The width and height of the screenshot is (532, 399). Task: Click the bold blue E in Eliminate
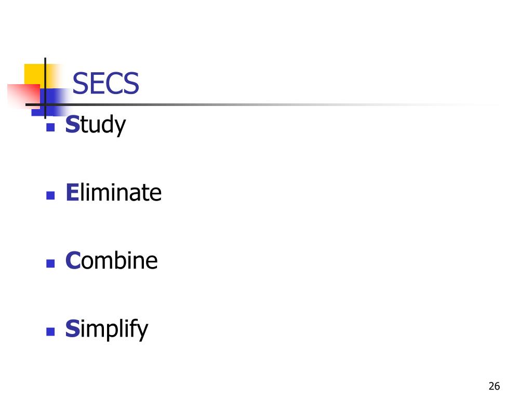[72, 192]
